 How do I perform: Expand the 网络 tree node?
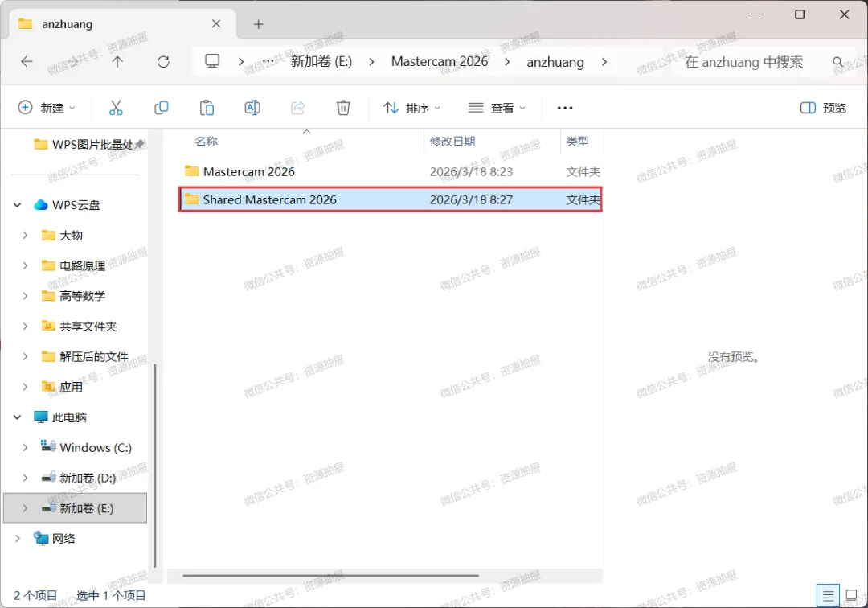17,538
